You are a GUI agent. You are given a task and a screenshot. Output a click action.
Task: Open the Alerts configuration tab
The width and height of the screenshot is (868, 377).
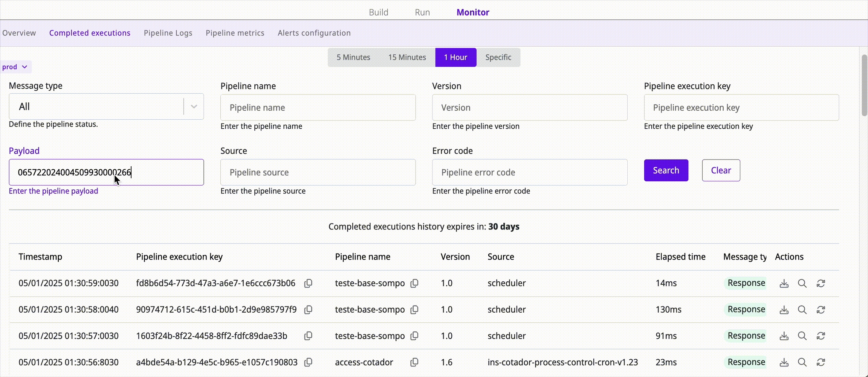click(x=314, y=33)
